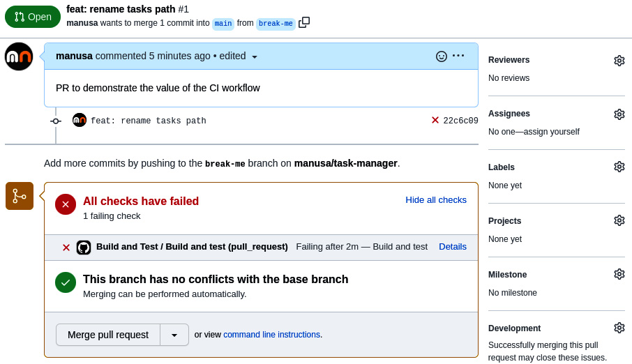Viewport: 632px width, 364px height.
Task: Click the Milestone heading
Action: coord(507,275)
